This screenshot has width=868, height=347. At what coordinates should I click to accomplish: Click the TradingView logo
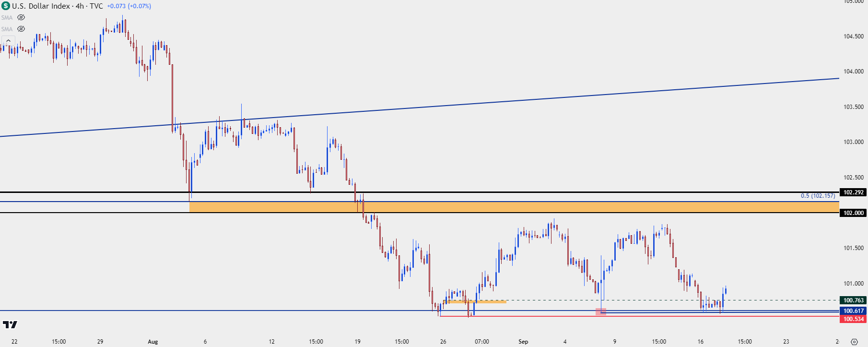point(10,325)
